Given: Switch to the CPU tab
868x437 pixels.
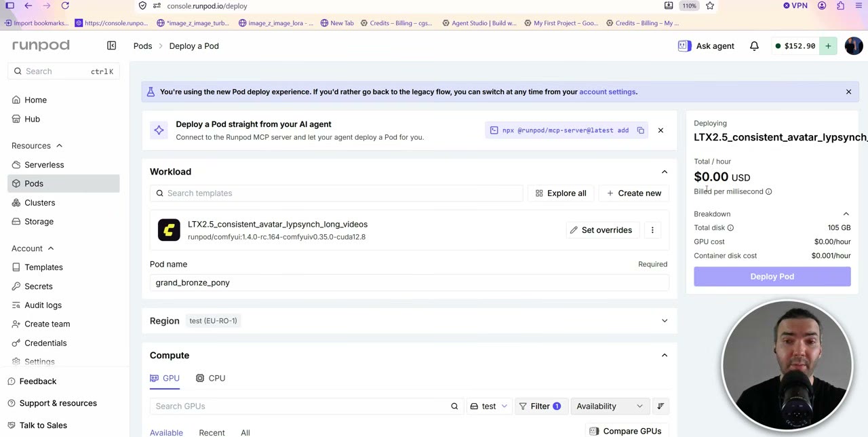Looking at the screenshot, I should click(210, 378).
